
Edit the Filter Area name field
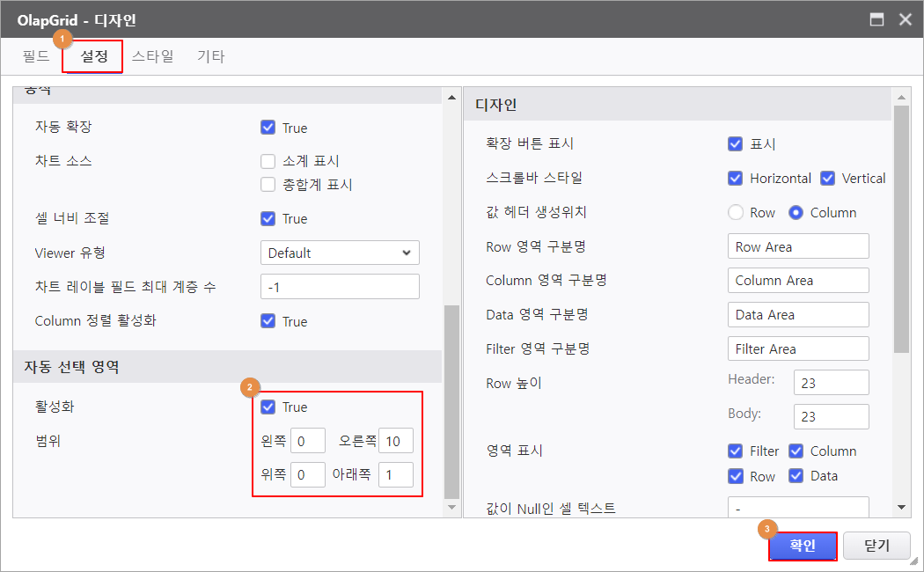798,348
